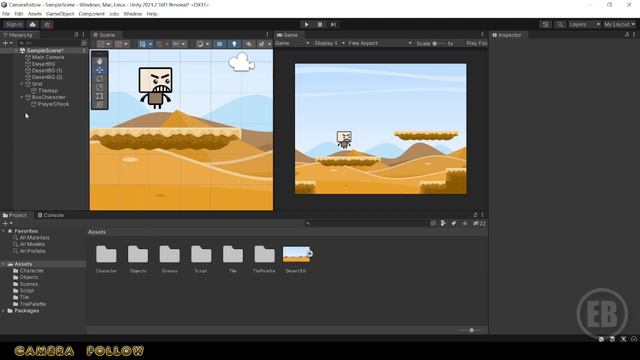Viewport: 640px width, 360px height.
Task: Switch to the Console tab
Action: (51, 215)
